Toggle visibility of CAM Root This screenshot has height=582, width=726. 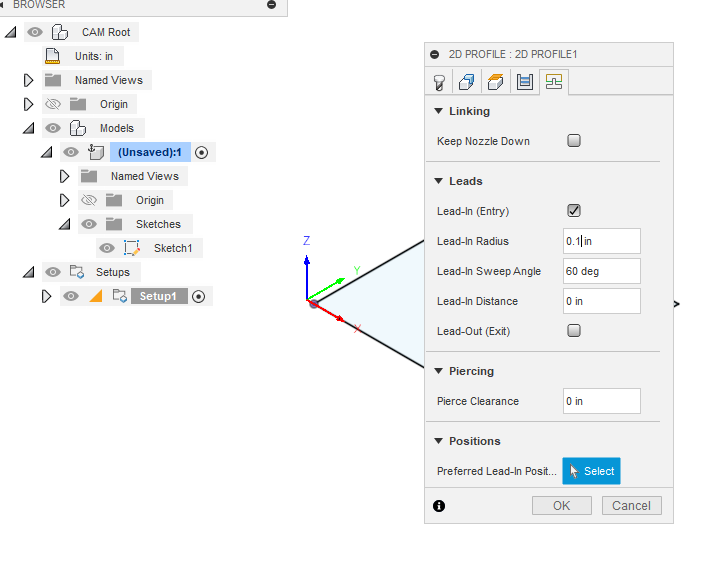35,32
